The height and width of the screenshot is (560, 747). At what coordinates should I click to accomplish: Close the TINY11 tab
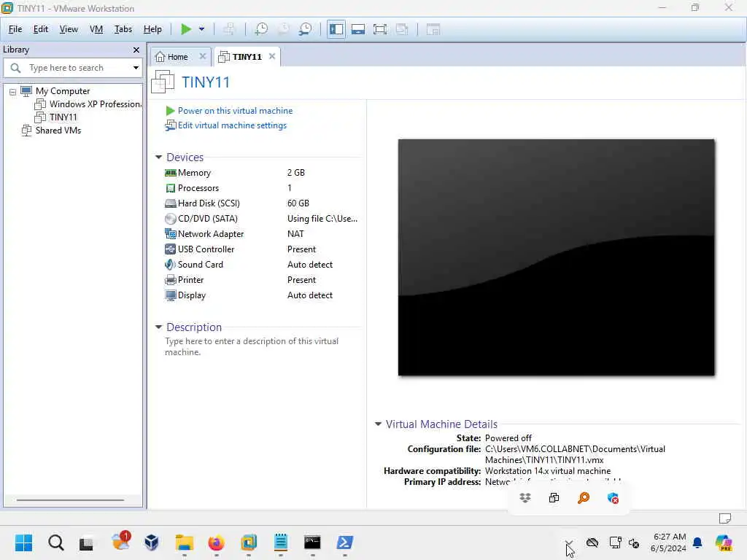click(272, 56)
